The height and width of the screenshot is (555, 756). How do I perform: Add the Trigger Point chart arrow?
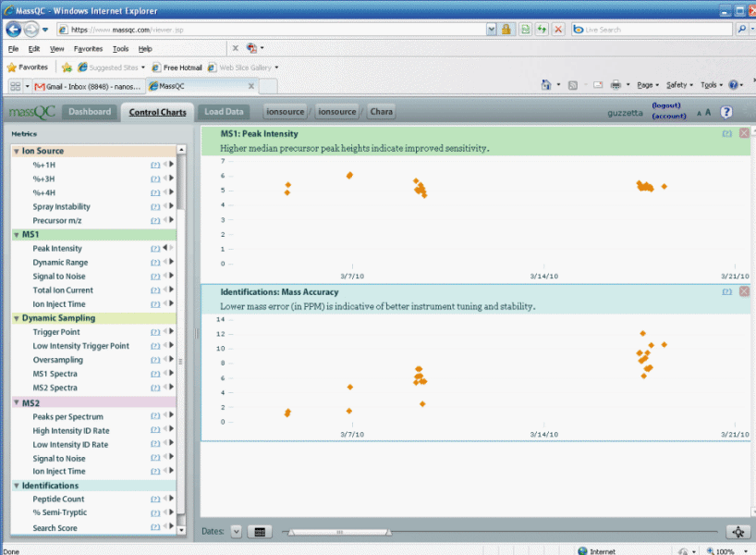pos(171,331)
